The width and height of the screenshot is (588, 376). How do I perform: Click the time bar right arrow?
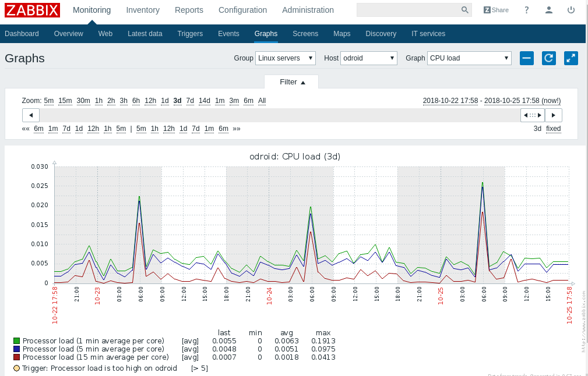[x=554, y=115]
